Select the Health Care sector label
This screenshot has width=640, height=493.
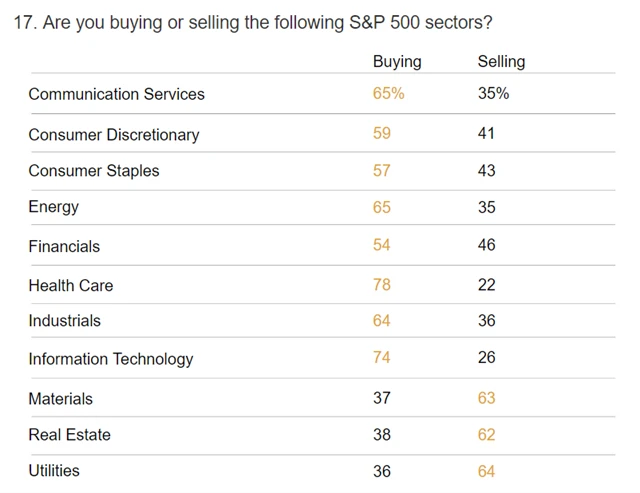pyautogui.click(x=70, y=285)
